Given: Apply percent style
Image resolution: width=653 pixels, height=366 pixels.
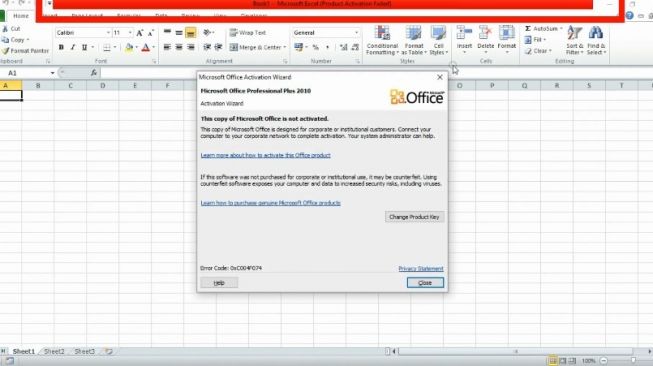Looking at the screenshot, I should [316, 47].
